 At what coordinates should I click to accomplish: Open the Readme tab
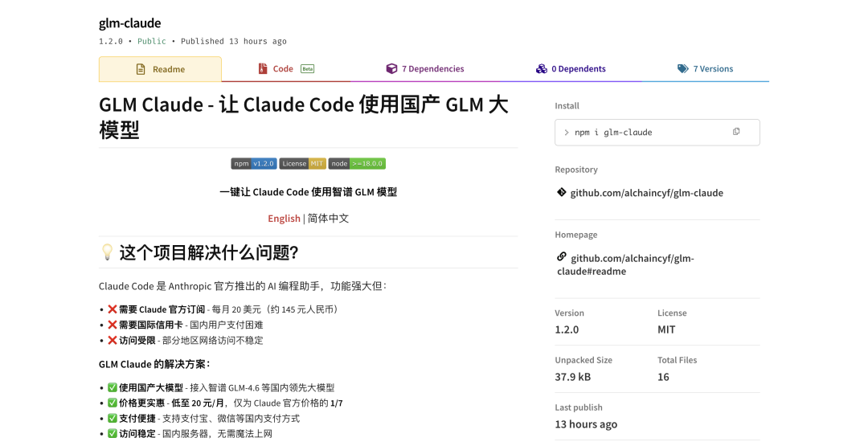(x=160, y=69)
